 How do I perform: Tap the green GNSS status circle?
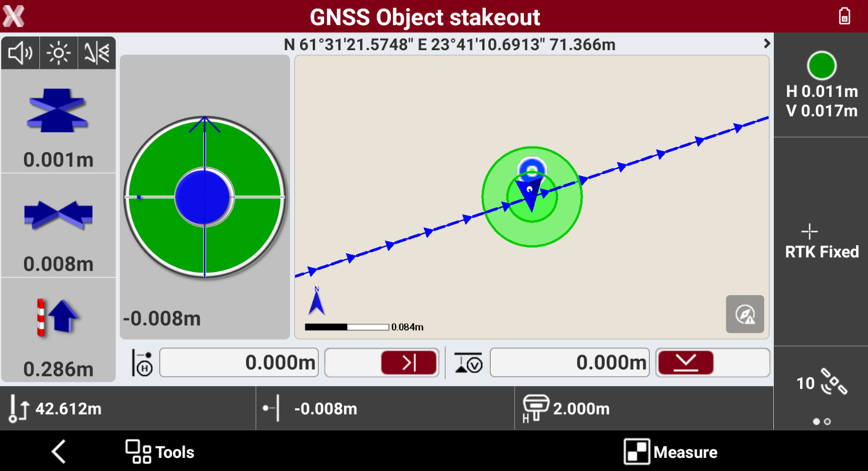pyautogui.click(x=822, y=66)
